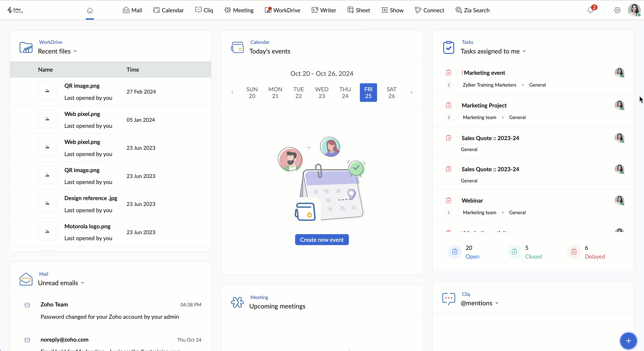The image size is (644, 351).
Task: Open the settings gear icon
Action: pyautogui.click(x=617, y=10)
